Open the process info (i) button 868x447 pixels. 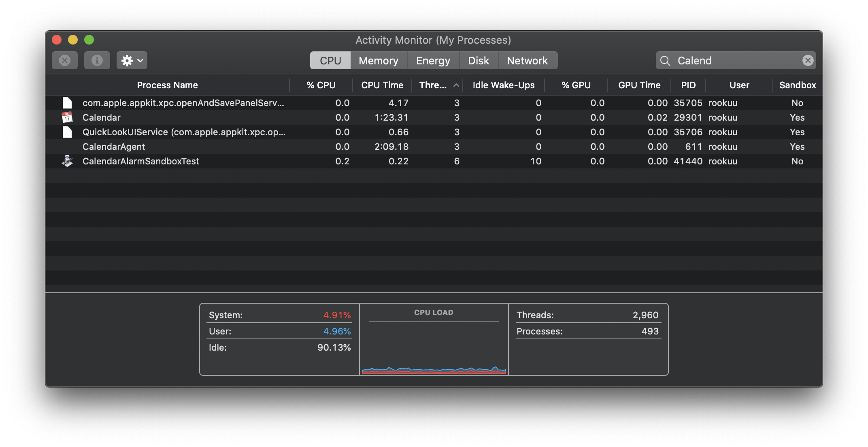point(97,60)
